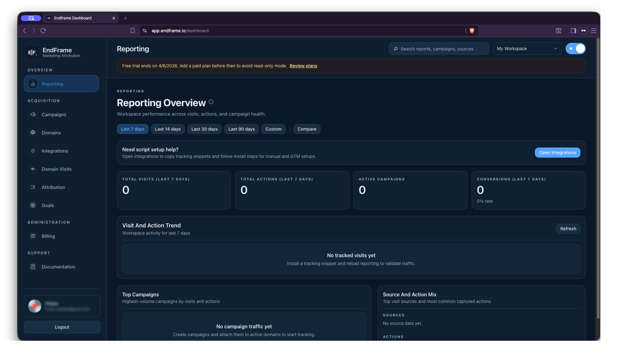Click the search reports input field
Screen dimensions: 618x364
pyautogui.click(x=439, y=49)
